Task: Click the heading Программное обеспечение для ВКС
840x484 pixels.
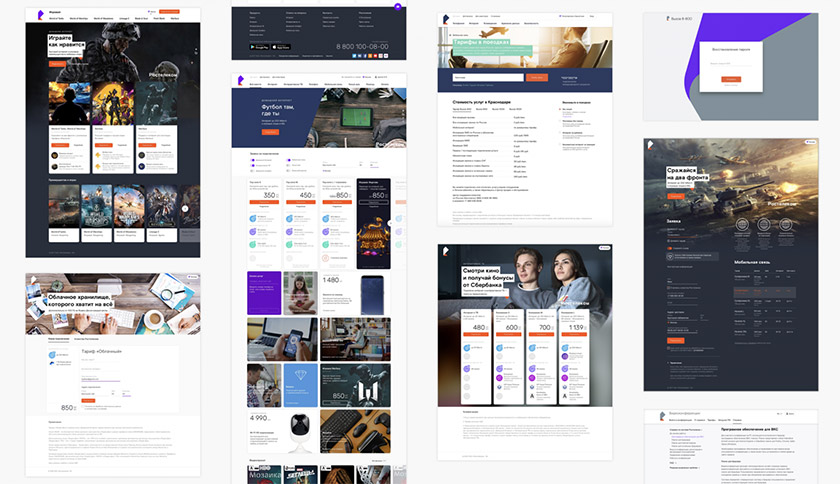Action: (749, 429)
